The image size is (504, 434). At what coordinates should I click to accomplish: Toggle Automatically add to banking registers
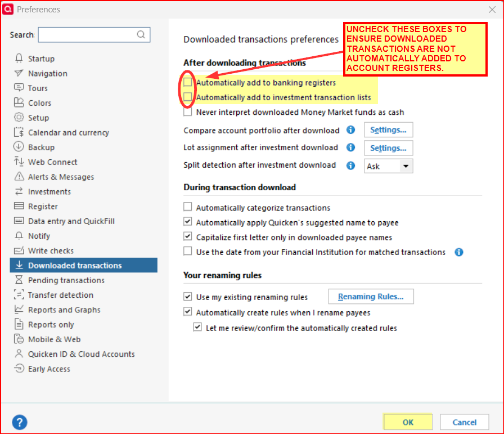pos(188,82)
